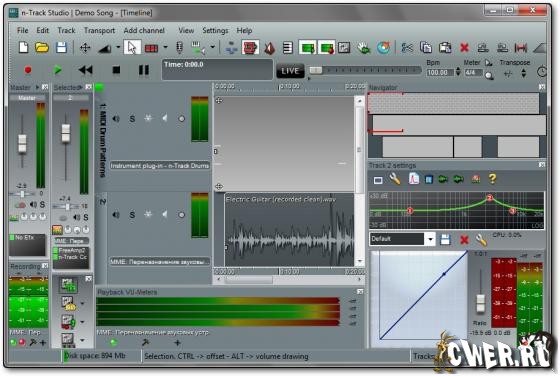Open the yellow question mark help in Track 2 settings
The height and width of the screenshot is (376, 560).
[x=492, y=179]
